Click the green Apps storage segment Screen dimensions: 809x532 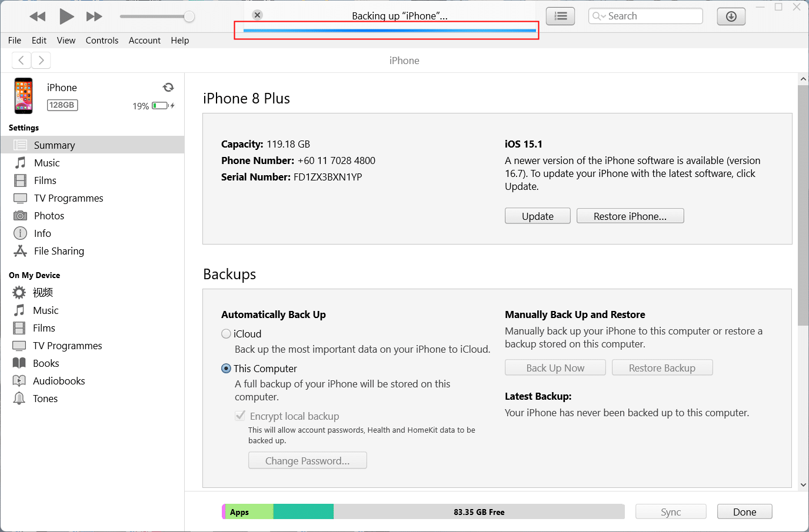(x=249, y=511)
